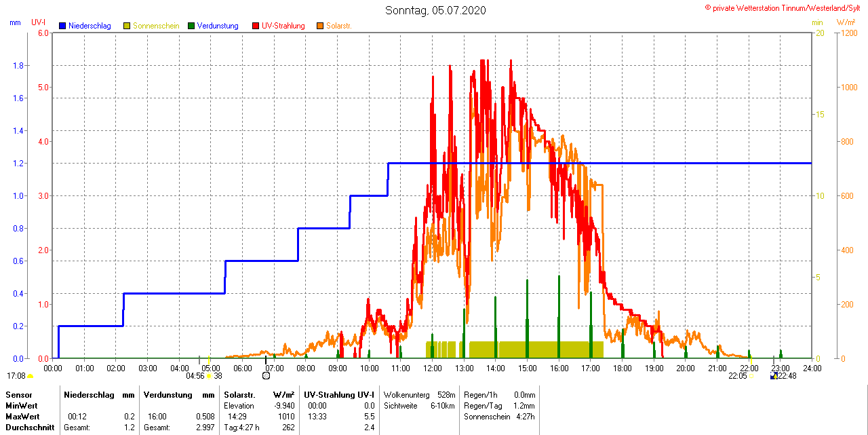Click the yellow min axis unit label
Screen dimensions: 868x435
pos(817,22)
